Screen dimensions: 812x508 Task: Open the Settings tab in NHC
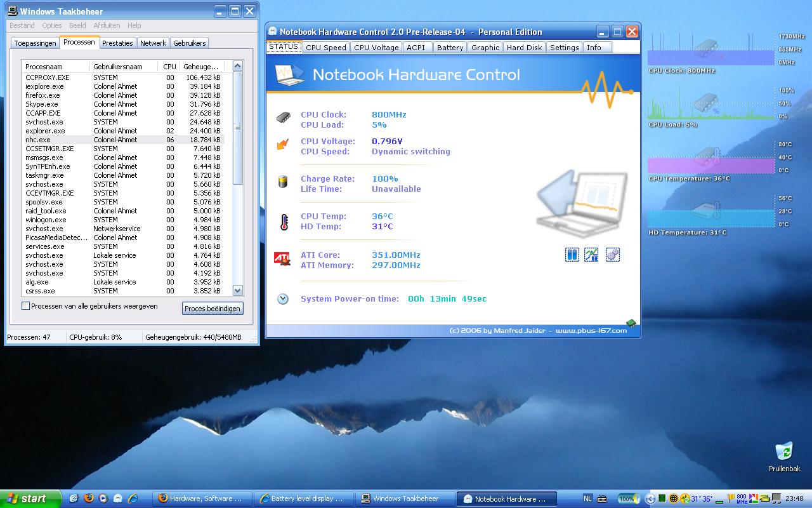(564, 48)
